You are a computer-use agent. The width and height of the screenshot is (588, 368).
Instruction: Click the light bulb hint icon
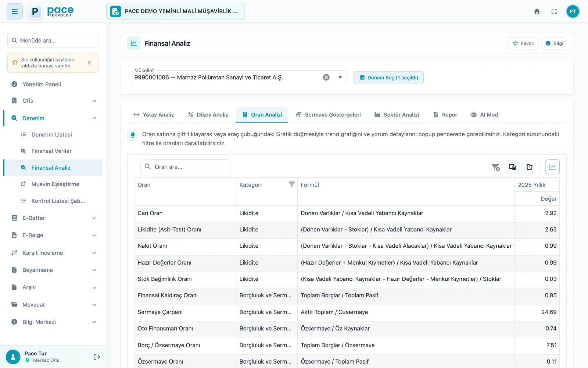pos(133,135)
